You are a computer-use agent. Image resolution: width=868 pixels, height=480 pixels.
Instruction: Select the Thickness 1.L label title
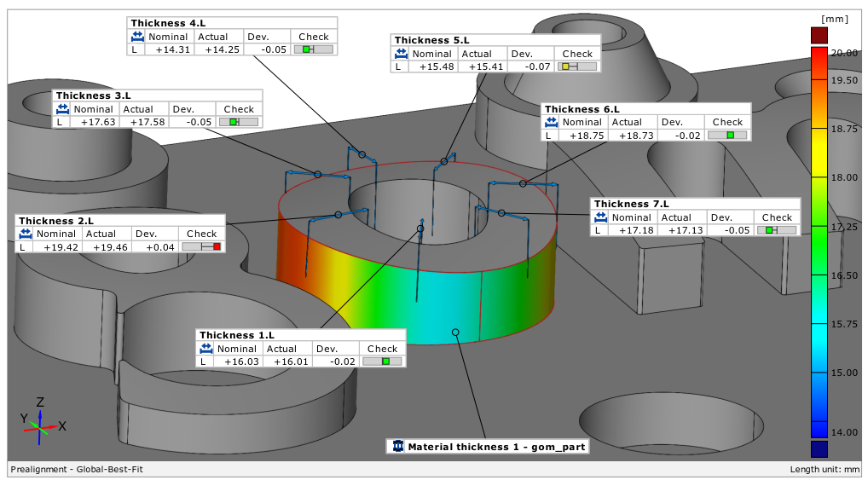237,335
